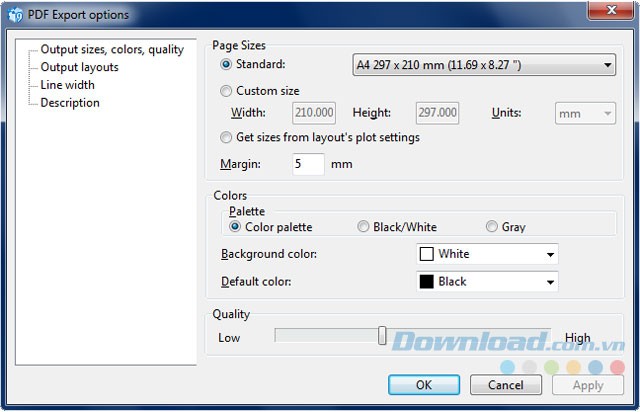The width and height of the screenshot is (640, 412).
Task: Click the white background color swatch
Action: click(x=427, y=254)
